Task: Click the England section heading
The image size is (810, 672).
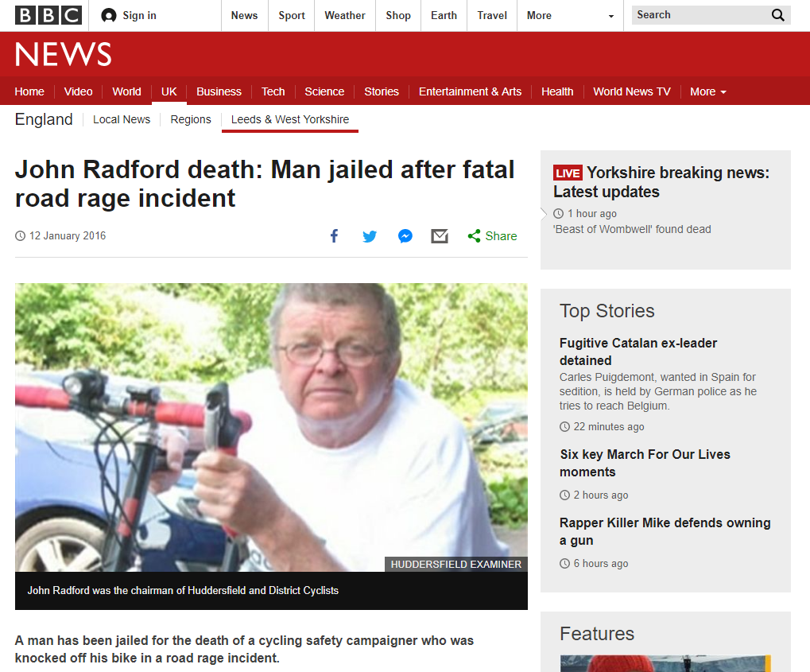Action: point(44,119)
